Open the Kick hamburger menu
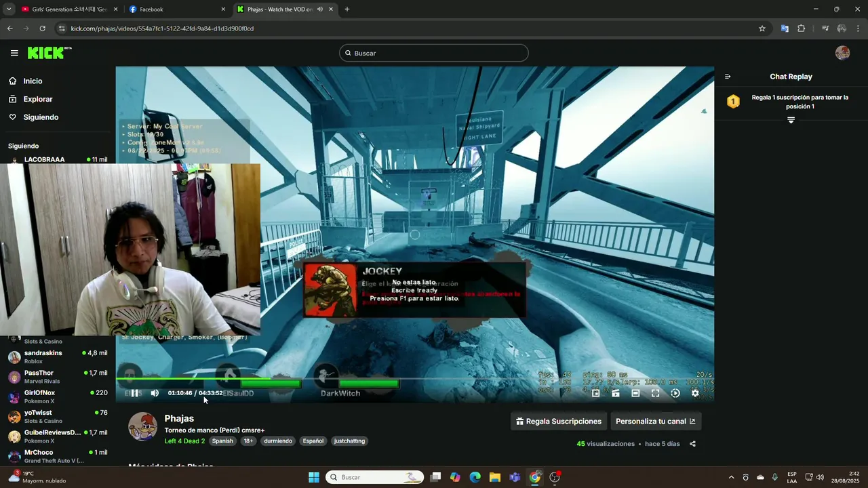This screenshot has width=868, height=488. click(x=14, y=53)
